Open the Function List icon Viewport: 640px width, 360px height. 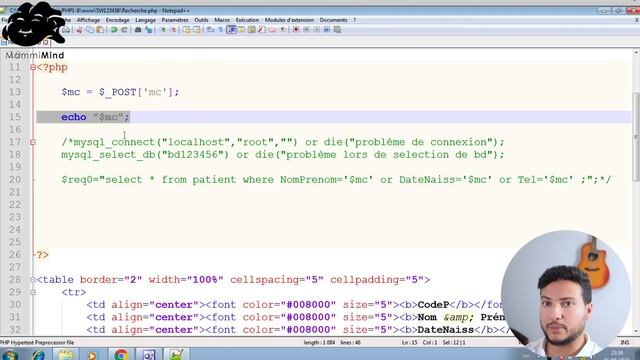[262, 30]
